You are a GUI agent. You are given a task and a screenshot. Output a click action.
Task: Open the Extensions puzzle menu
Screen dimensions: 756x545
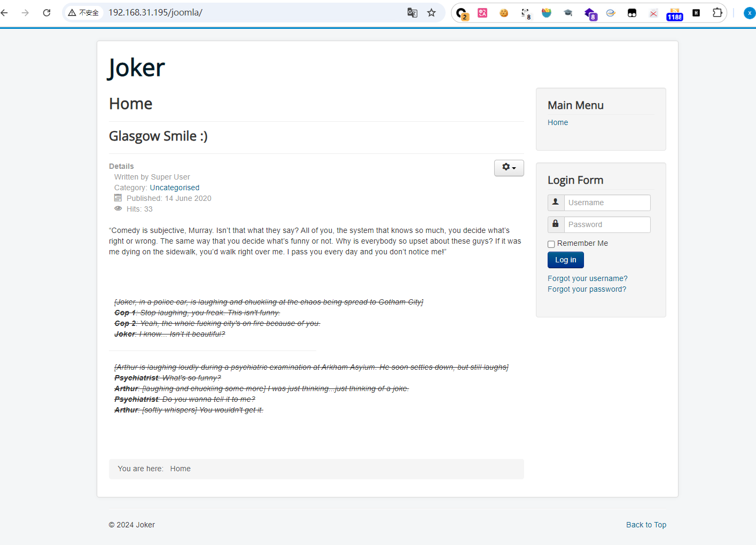[x=718, y=13]
